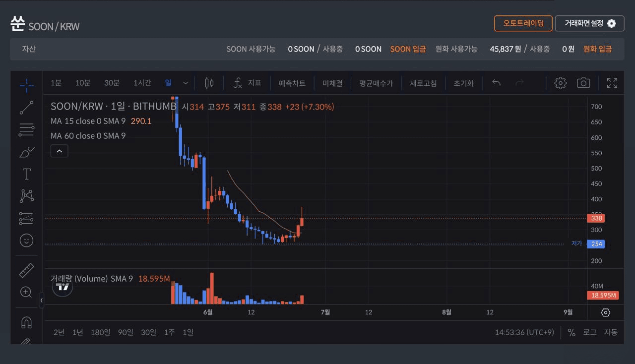Toggle the magnet mode icon
Screen dimensions: 635x364
click(x=27, y=322)
